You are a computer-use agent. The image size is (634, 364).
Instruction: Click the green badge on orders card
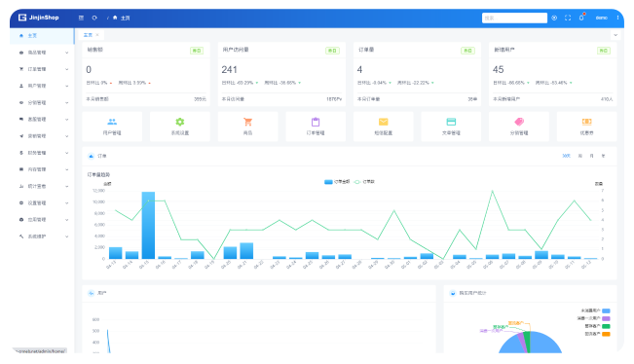coord(467,51)
